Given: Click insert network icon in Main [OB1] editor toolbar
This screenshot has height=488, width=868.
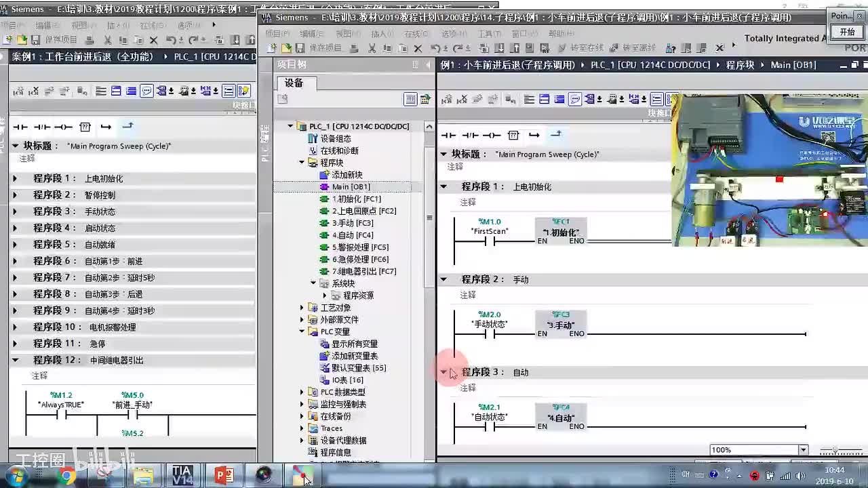Looking at the screenshot, I should point(447,100).
